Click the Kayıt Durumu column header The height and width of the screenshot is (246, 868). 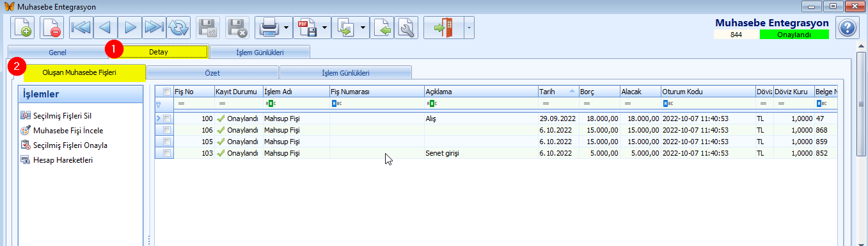pos(238,92)
